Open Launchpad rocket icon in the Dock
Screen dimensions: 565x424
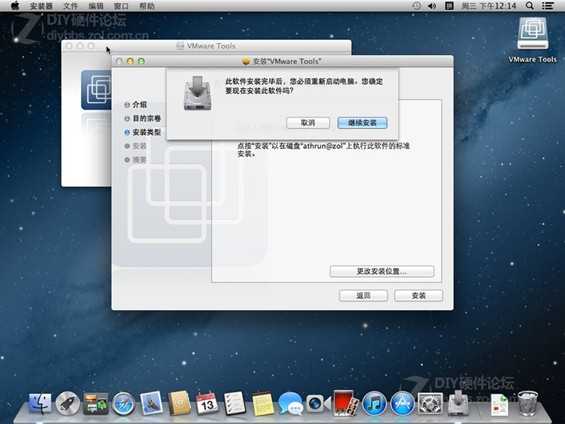tap(67, 403)
